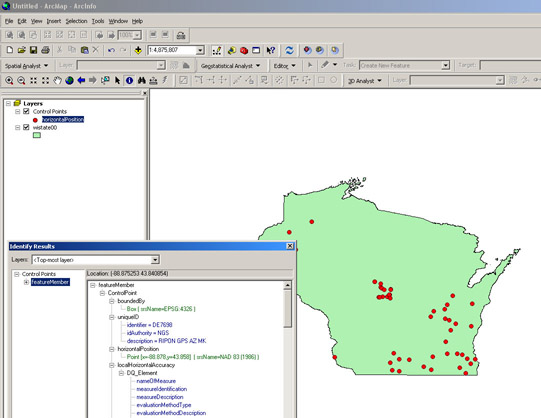Viewport: 541px width, 418px height.
Task: Collapse the Layers data frame
Action: [x=8, y=103]
